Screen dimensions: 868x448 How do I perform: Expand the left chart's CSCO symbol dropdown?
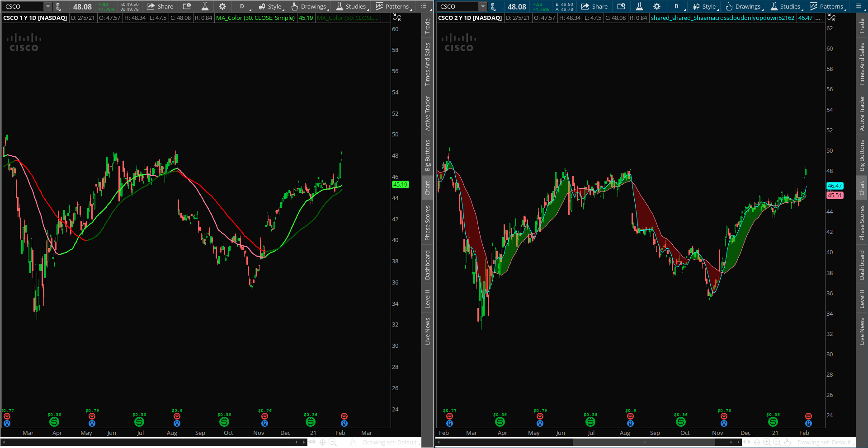[48, 6]
